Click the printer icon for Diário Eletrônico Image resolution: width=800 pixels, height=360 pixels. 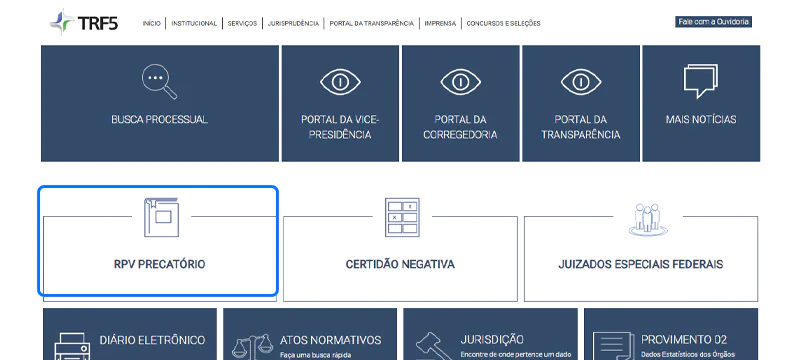pos(72,346)
